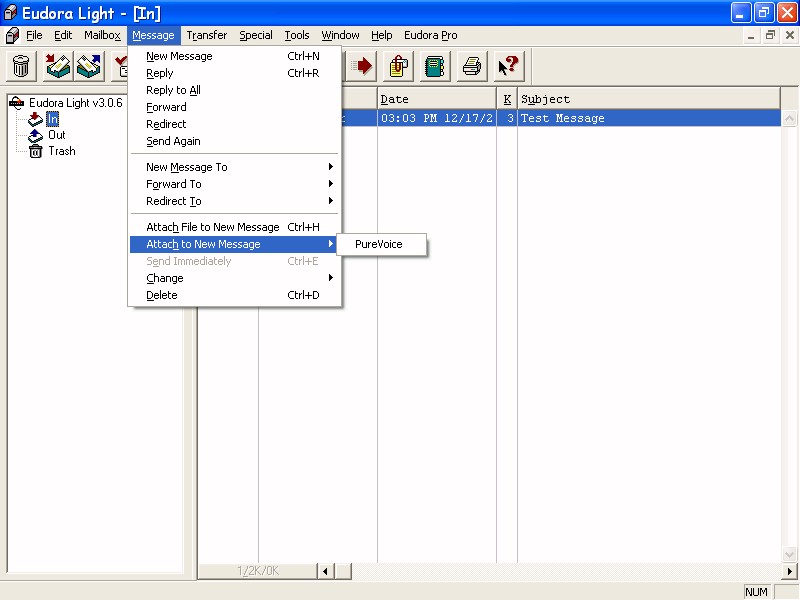
Task: Click the red right-arrow toolbar icon
Action: [362, 66]
